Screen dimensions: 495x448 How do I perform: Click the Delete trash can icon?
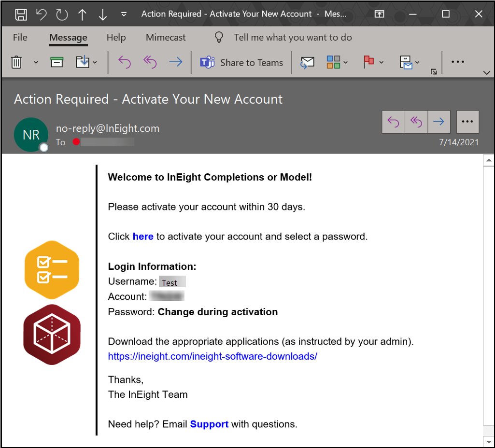click(16, 62)
